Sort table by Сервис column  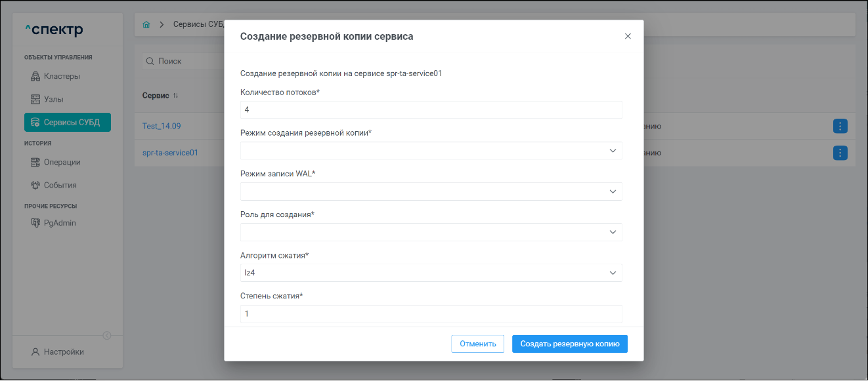pyautogui.click(x=175, y=96)
